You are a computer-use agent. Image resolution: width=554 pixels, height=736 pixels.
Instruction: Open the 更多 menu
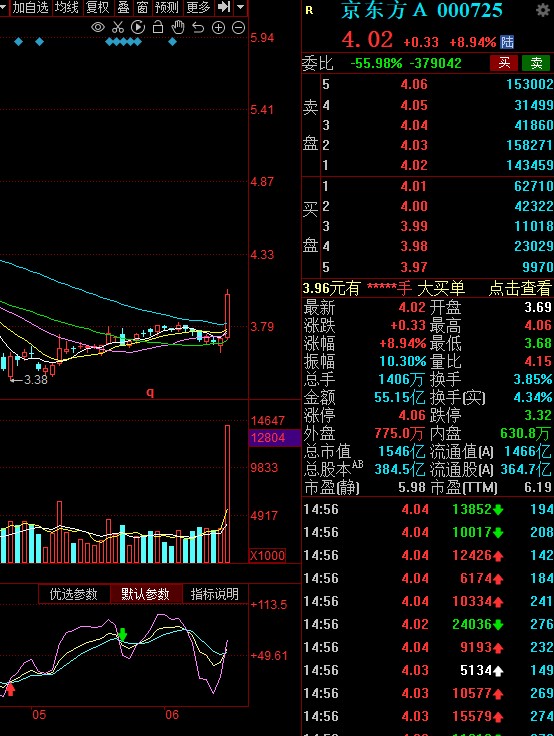[x=198, y=7]
